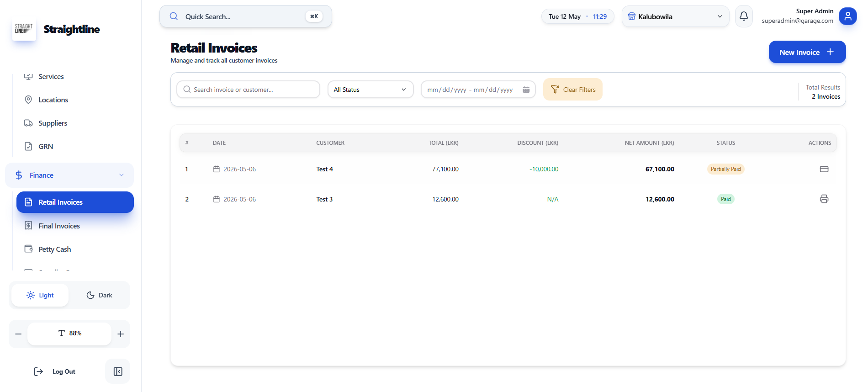Focus the Search invoice or customer field
This screenshot has height=392, width=868.
click(248, 90)
